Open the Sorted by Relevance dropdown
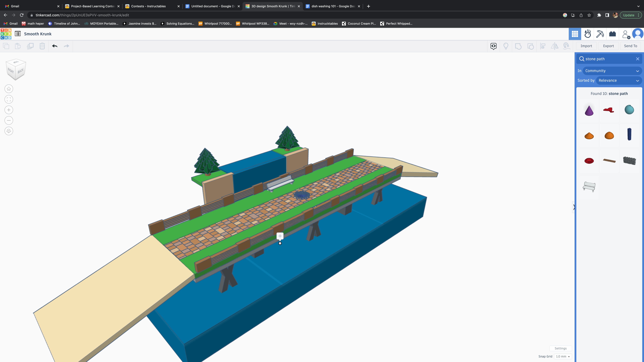The width and height of the screenshot is (644, 362). click(x=618, y=80)
